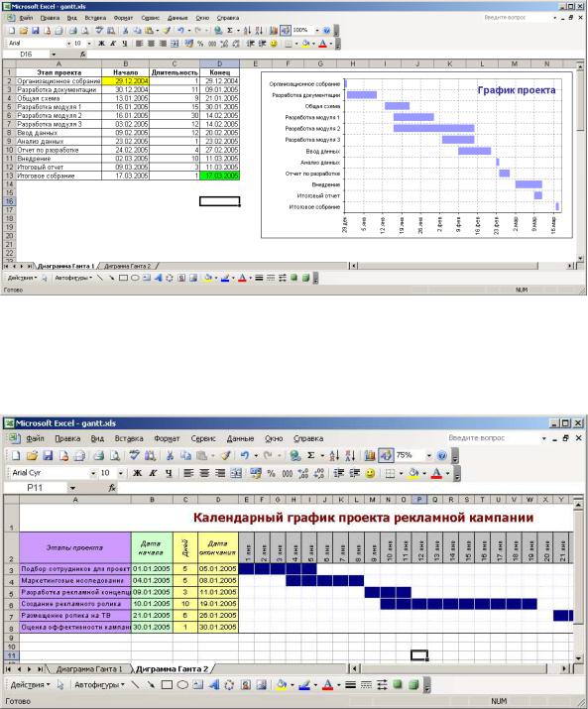Select Arrow drawing tool in bottom Excel window
Viewport: 588px width, 709px height.
[x=151, y=685]
